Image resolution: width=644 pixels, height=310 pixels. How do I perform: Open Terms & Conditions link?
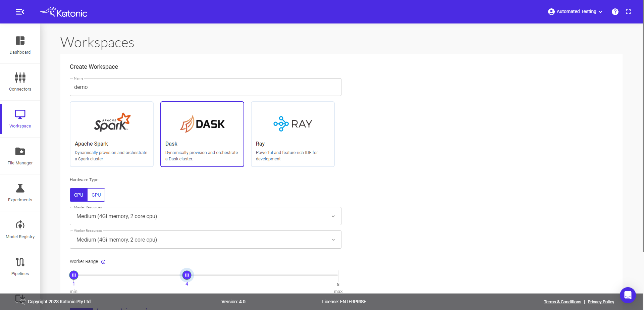point(562,302)
